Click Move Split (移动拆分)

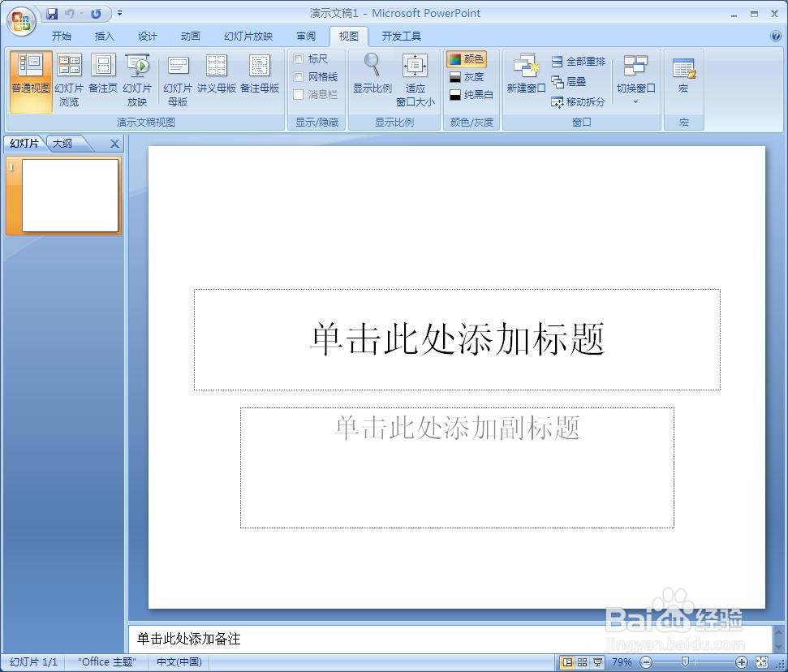[x=579, y=102]
